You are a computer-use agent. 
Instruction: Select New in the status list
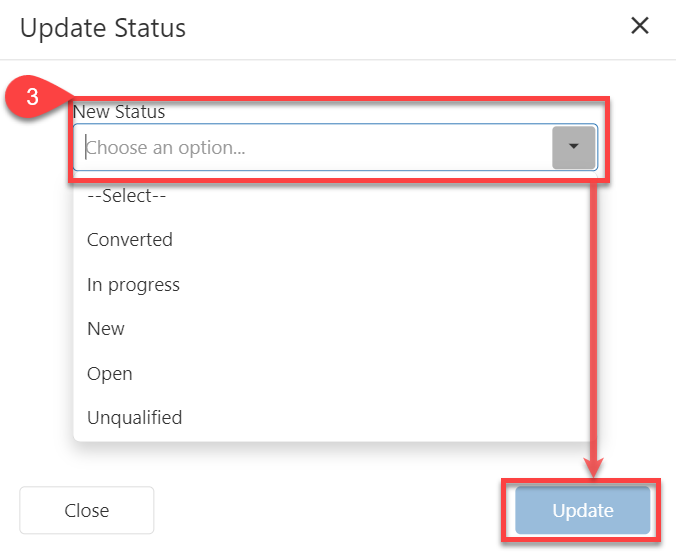[x=106, y=329]
